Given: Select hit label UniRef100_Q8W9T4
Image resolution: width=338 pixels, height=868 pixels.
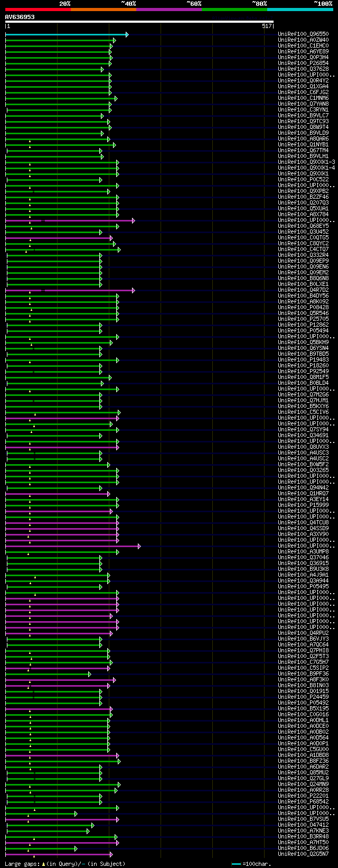Looking at the screenshot, I should 303,127.
